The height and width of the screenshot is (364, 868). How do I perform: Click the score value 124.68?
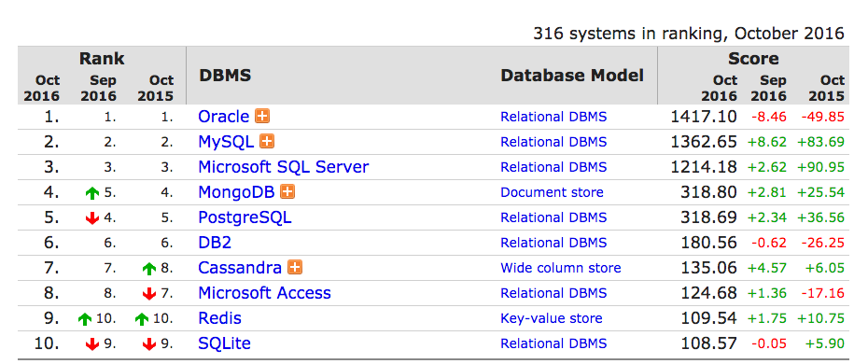tap(708, 293)
